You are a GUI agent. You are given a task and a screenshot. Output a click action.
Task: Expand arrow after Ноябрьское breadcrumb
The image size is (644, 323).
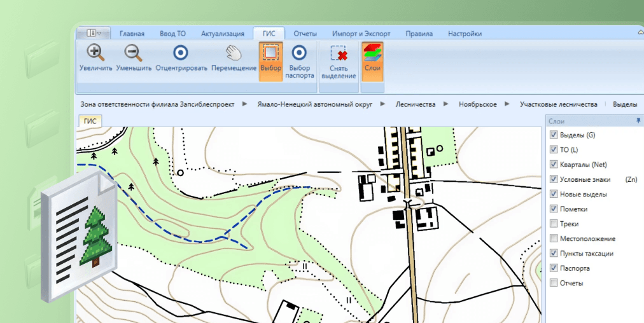[508, 104]
